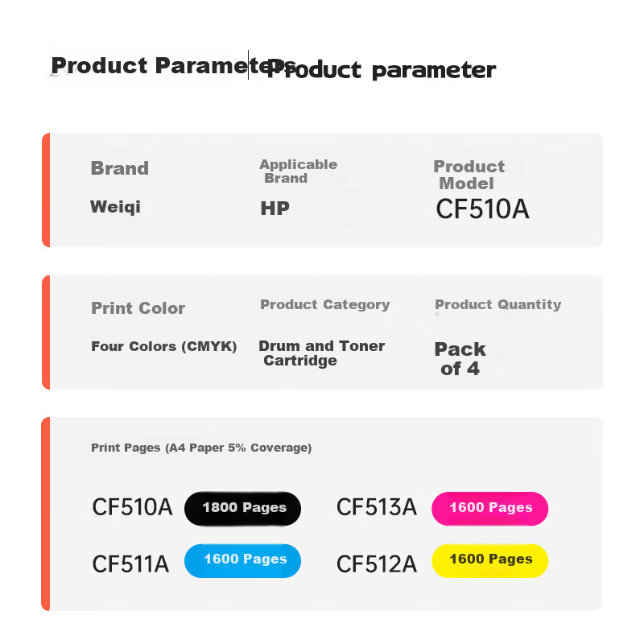
Task: Click the Four Colors (CMYK) value
Action: pos(164,346)
